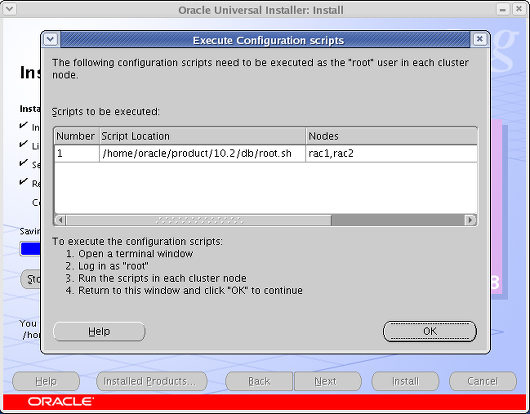Click the right arrow of the table scrollbar

click(x=470, y=220)
